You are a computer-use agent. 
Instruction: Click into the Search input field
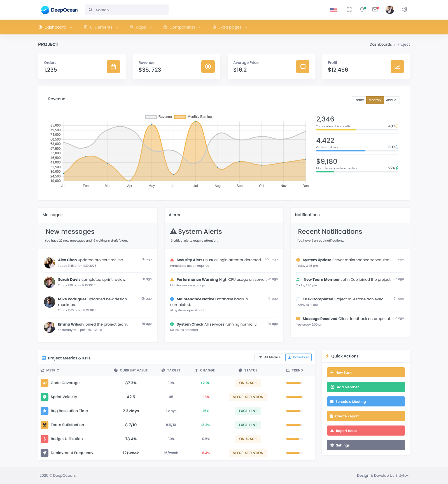[x=130, y=10]
